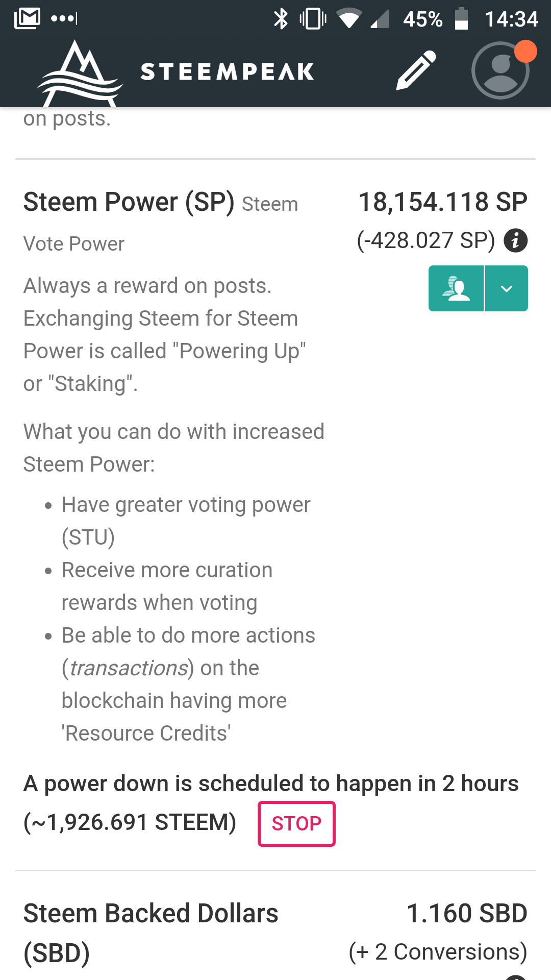Image resolution: width=551 pixels, height=980 pixels.
Task: Tap the orange notification dot
Action: point(525,52)
